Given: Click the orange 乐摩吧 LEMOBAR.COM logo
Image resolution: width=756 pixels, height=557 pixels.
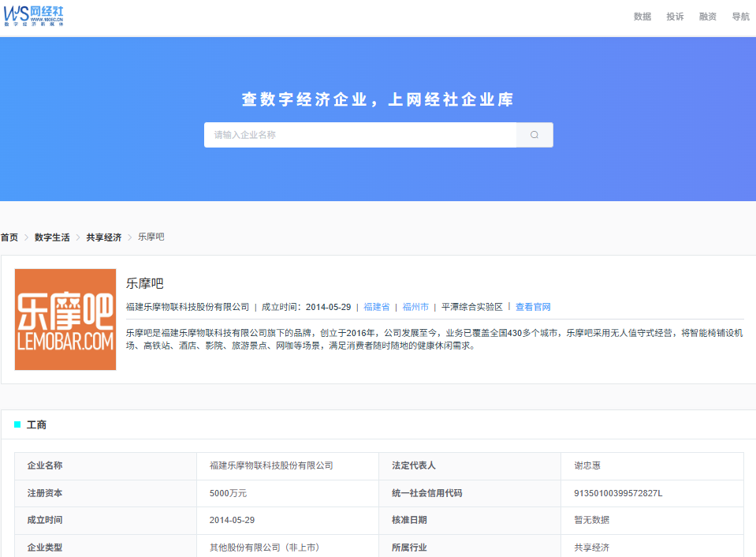Looking at the screenshot, I should click(x=65, y=319).
